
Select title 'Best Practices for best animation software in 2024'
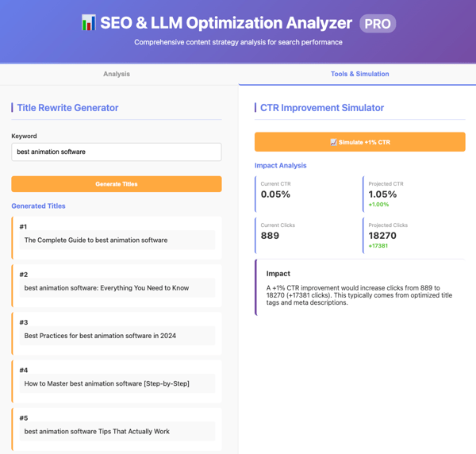pos(117,336)
